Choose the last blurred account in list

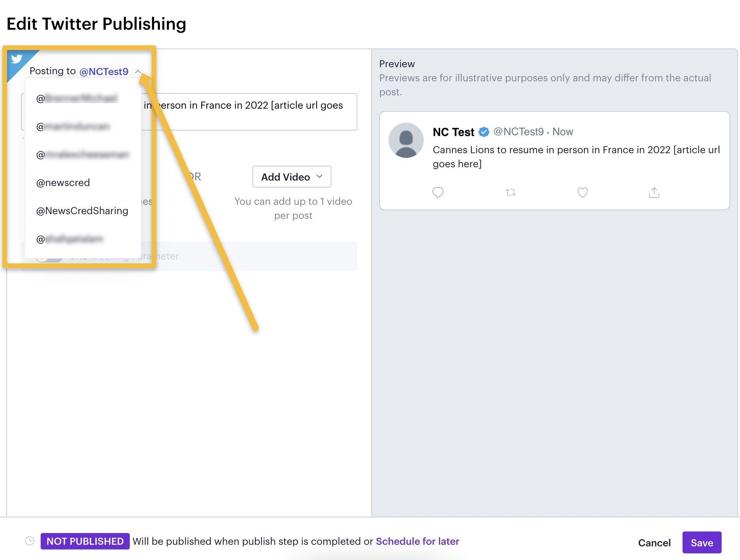[x=70, y=239]
